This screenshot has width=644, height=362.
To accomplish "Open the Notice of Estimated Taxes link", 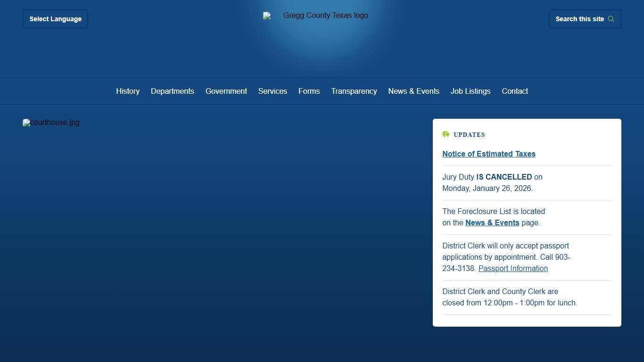I will (x=488, y=154).
